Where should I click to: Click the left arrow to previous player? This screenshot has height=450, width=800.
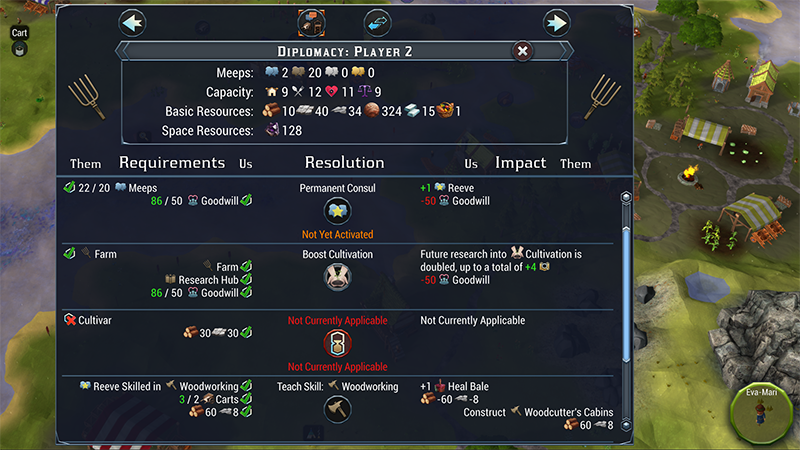(132, 22)
